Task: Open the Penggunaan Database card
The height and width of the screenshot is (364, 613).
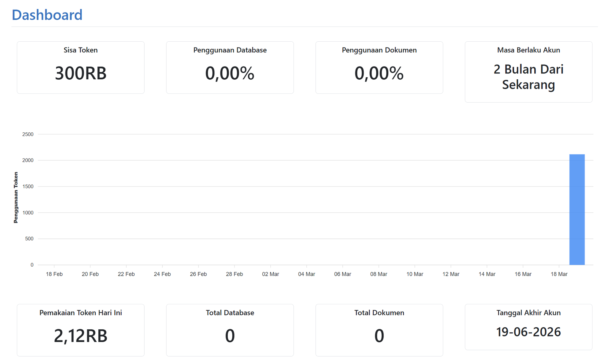Action: pyautogui.click(x=230, y=67)
